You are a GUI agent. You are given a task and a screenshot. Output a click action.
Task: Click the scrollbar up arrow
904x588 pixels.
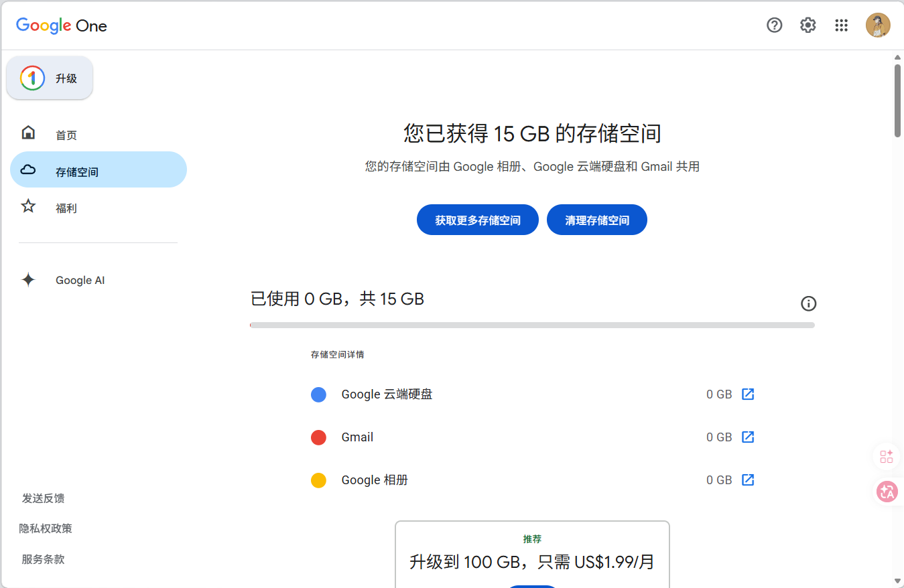pyautogui.click(x=898, y=56)
